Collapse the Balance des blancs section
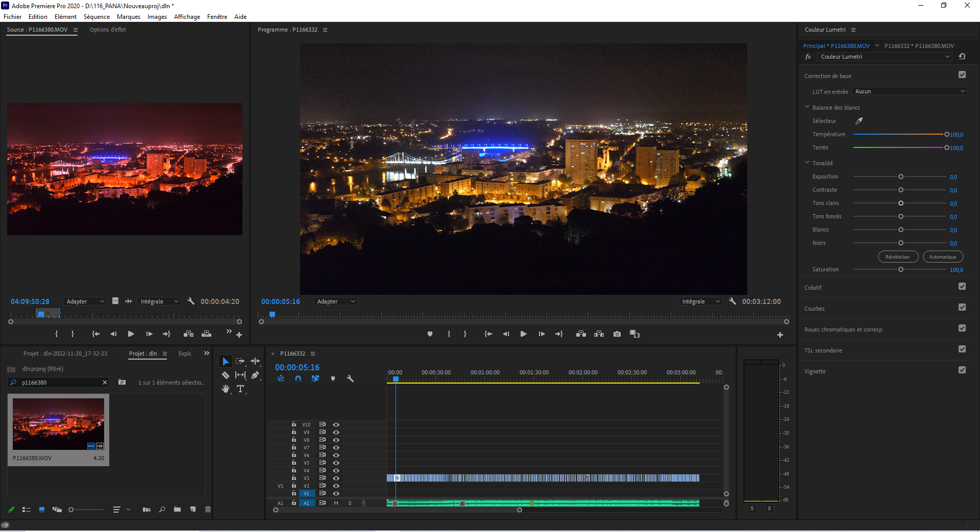This screenshot has width=980, height=532. (807, 108)
